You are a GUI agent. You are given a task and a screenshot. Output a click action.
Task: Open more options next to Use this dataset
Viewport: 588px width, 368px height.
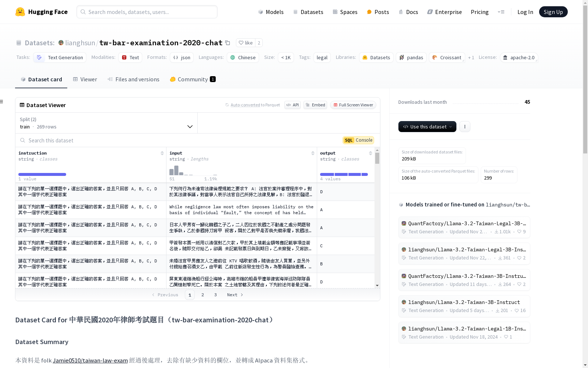tap(465, 127)
